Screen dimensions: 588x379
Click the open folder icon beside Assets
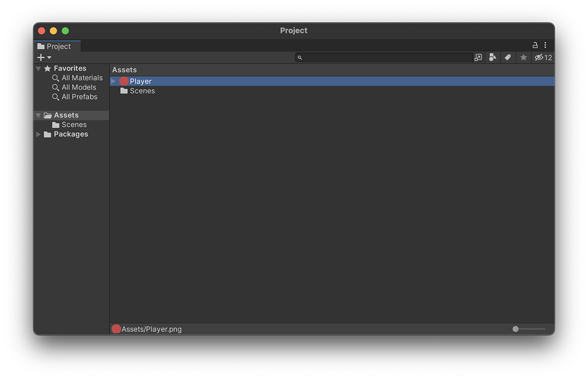pos(47,115)
